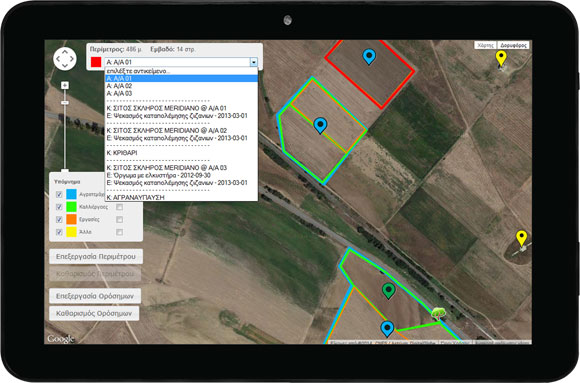This screenshot has width=580, height=383.
Task: Click the blue legend color swatch
Action: pyautogui.click(x=71, y=194)
